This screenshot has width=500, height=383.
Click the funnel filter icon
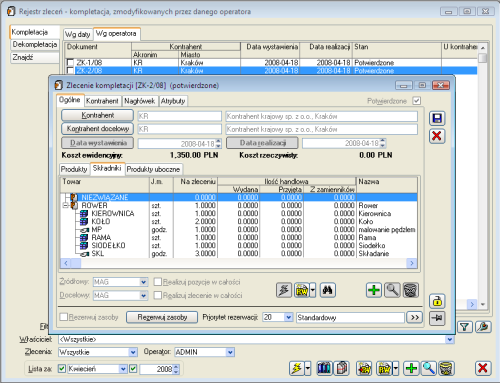tap(465, 327)
